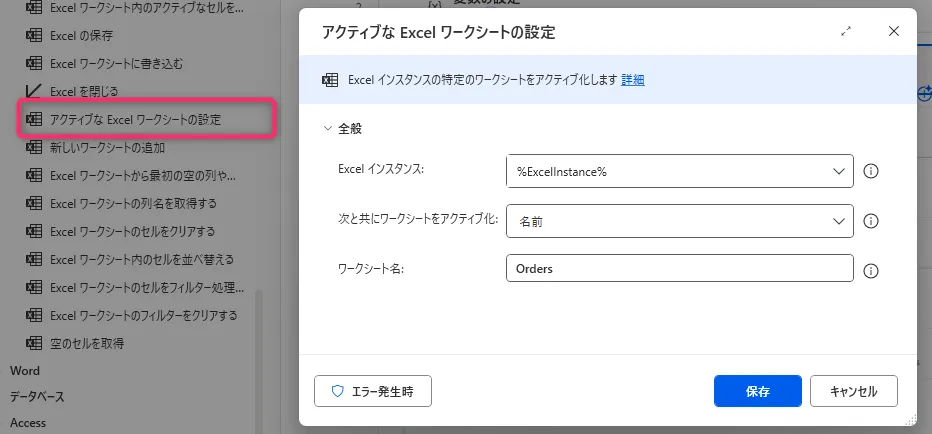
Task: Click info icon beside 次と共にワークシートをアクティブ化
Action: tap(870, 221)
